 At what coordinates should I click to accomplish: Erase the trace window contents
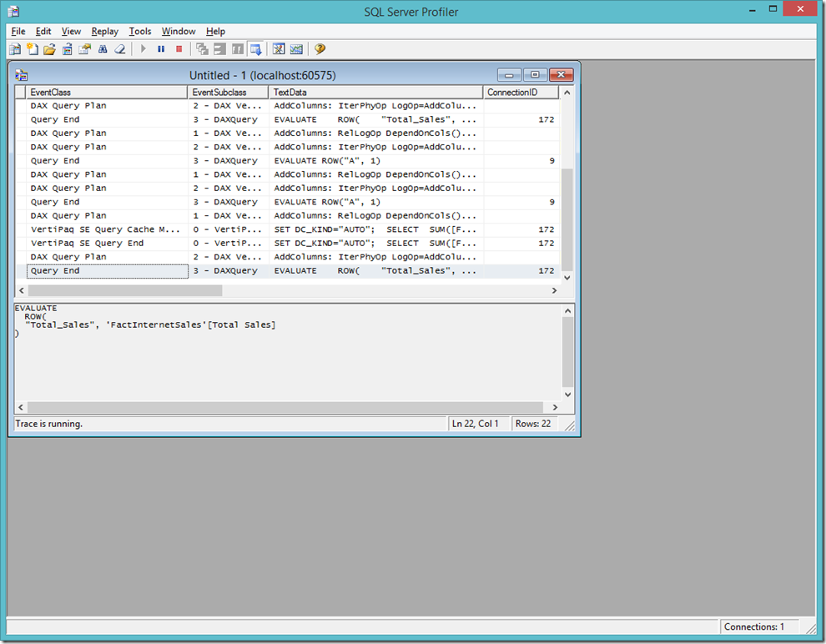pyautogui.click(x=119, y=48)
